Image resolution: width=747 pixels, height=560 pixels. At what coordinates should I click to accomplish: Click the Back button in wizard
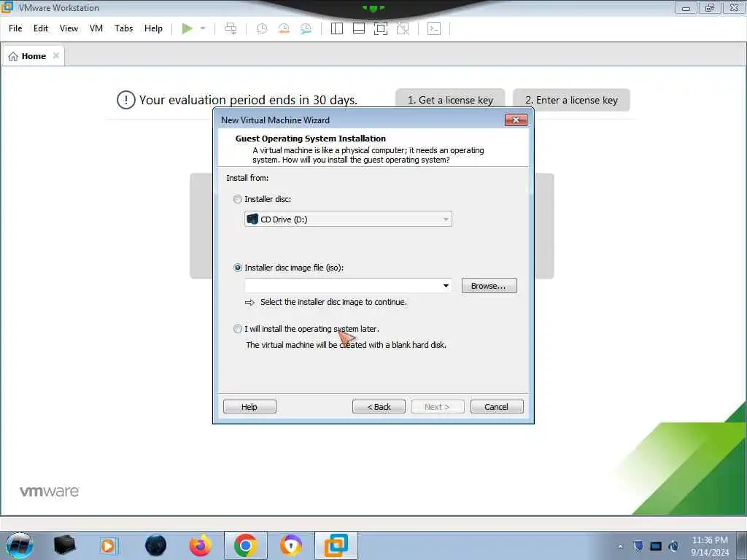tap(379, 407)
